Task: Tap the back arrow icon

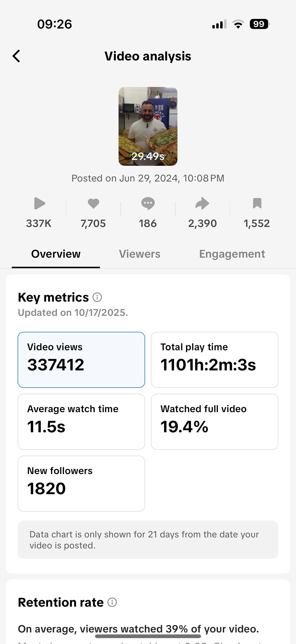Action: pos(16,56)
